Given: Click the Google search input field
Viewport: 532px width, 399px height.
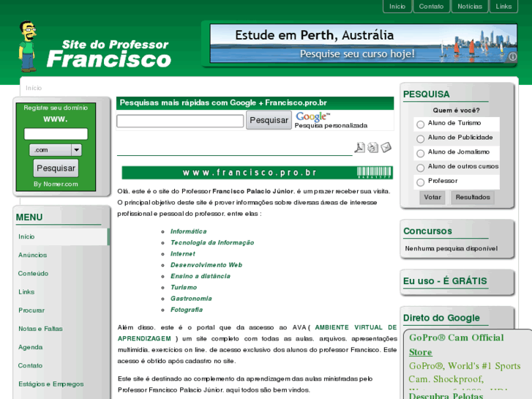Looking at the screenshot, I should tap(180, 121).
